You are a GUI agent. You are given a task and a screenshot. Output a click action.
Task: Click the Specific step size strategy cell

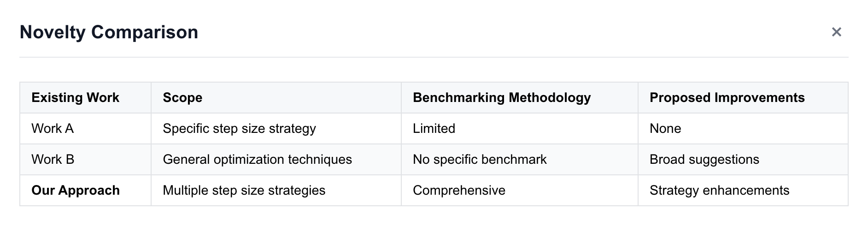pyautogui.click(x=239, y=129)
